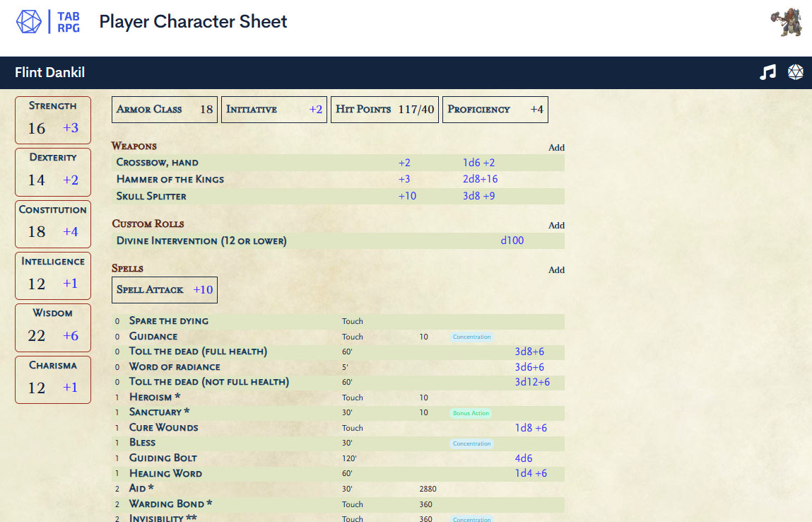Click Add next to Custom Rolls
The width and height of the screenshot is (812, 522).
(x=556, y=225)
